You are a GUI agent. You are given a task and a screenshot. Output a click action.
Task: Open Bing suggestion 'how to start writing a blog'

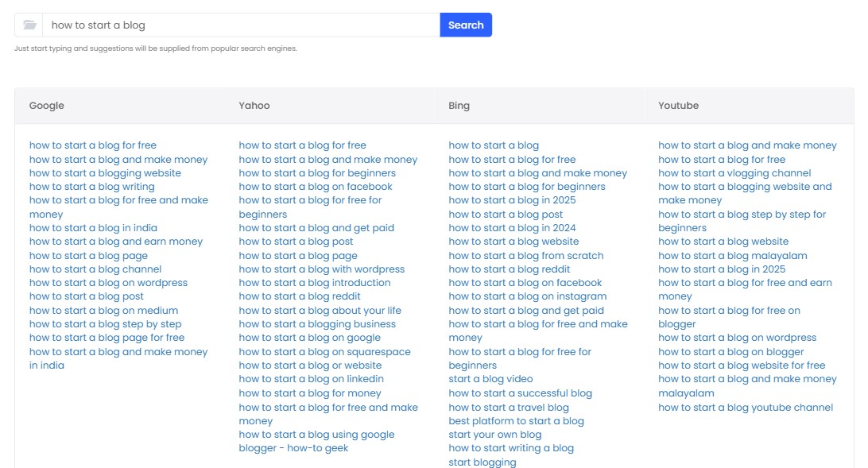pos(511,448)
